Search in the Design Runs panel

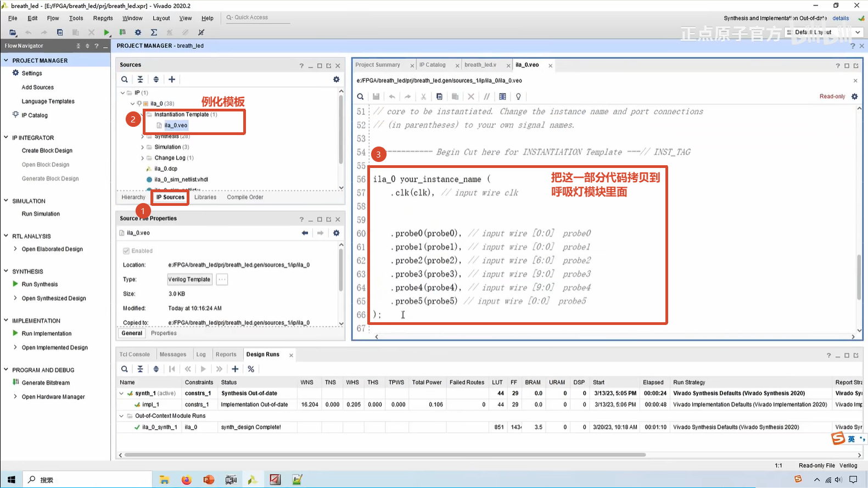(x=125, y=369)
